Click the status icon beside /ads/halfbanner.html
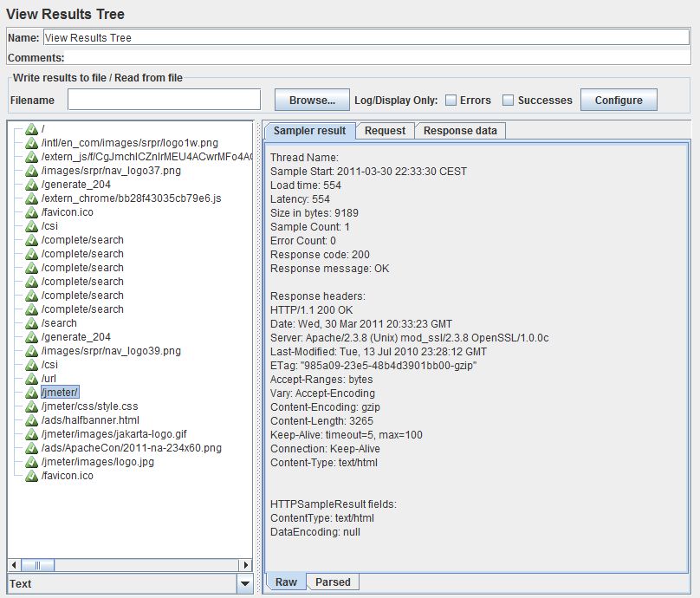Viewport: 700px width, 598px height. click(32, 420)
